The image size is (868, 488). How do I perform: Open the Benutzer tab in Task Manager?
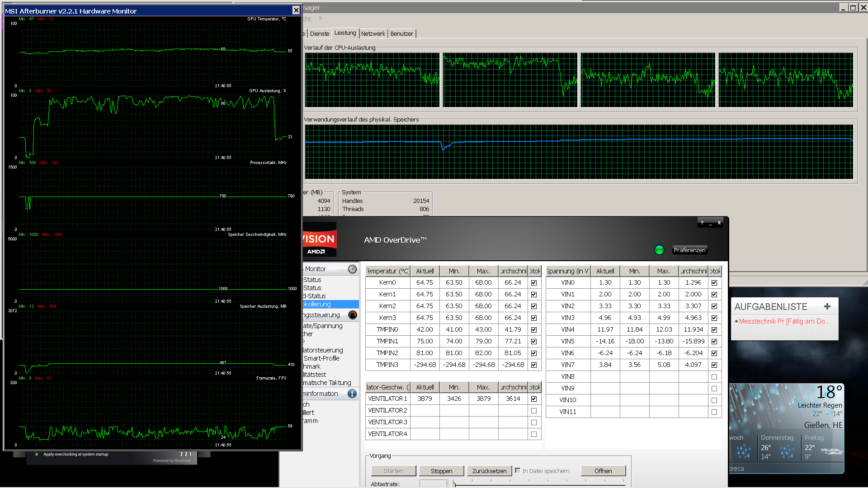tap(401, 34)
